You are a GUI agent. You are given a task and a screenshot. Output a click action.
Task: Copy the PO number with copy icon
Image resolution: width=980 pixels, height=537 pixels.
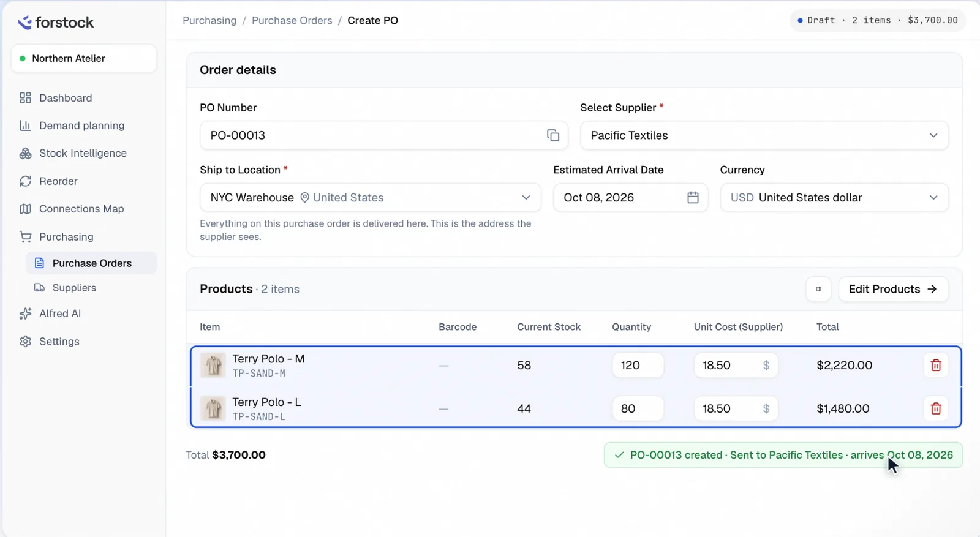[x=552, y=135]
